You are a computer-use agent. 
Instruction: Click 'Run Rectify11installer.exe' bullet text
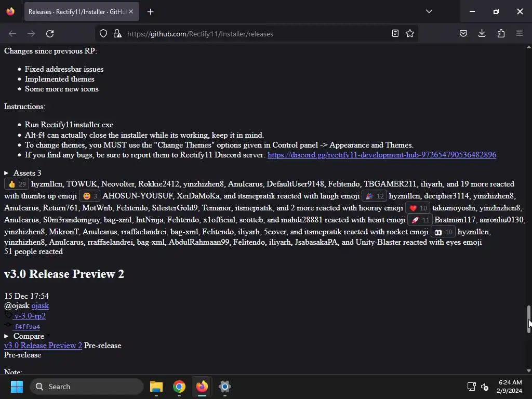tap(69, 125)
